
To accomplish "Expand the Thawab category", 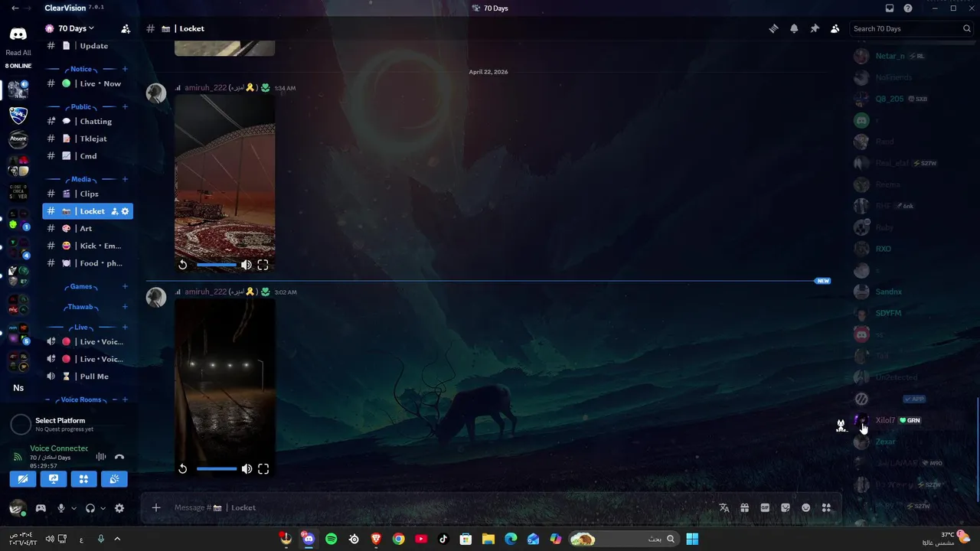I will coord(80,307).
